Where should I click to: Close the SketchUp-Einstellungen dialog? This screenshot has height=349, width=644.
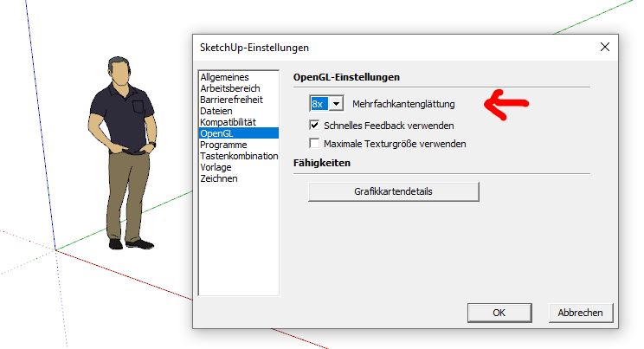point(604,48)
